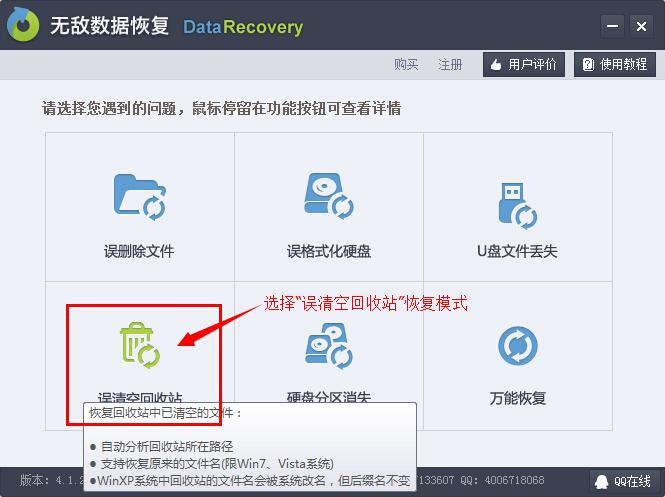665x497 pixels.
Task: Click the QQ在线 online support button
Action: pos(622,482)
